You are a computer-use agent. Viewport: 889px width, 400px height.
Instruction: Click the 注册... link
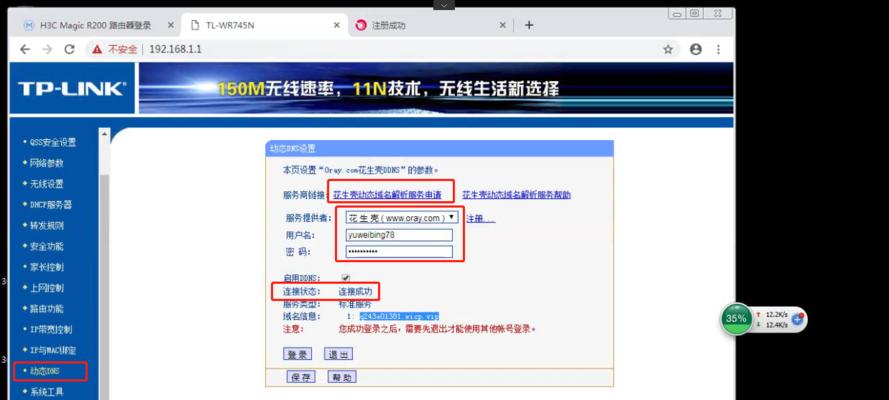click(481, 218)
